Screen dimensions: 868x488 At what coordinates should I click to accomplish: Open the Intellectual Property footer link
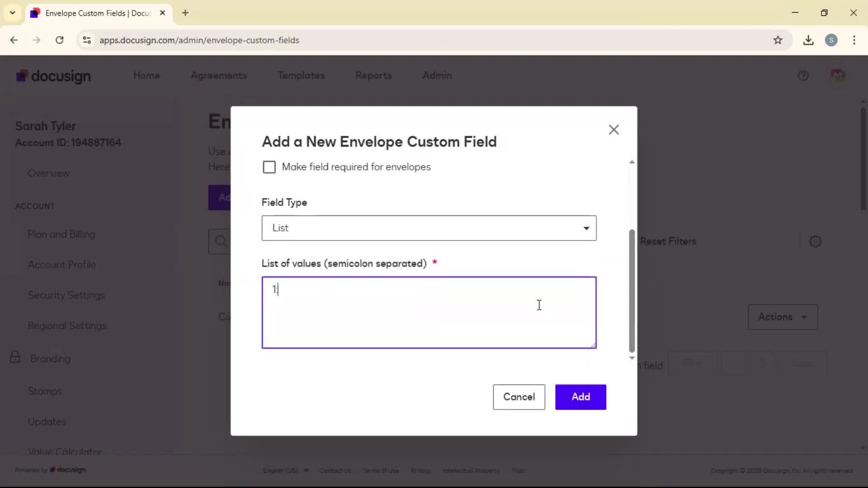[471, 470]
